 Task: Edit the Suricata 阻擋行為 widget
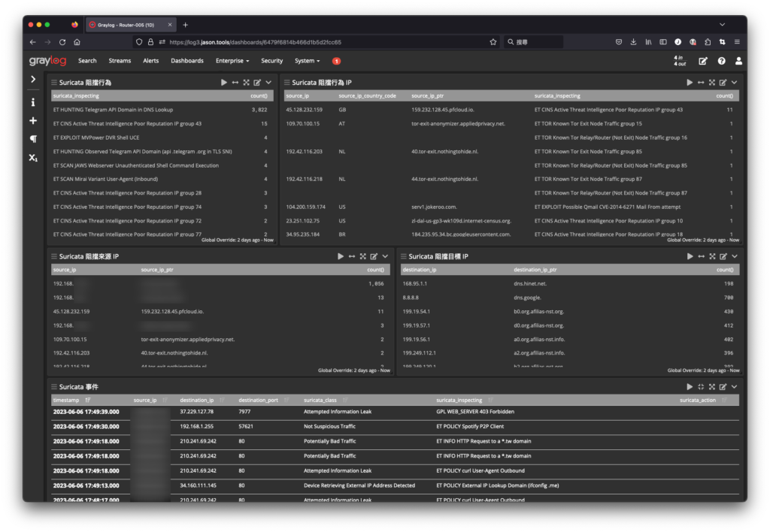257,83
